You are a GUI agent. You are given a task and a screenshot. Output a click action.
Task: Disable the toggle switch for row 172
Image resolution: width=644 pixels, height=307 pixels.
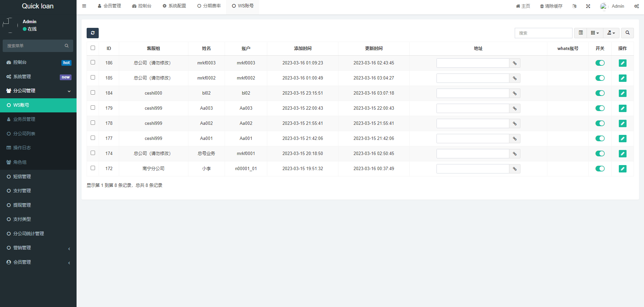[600, 169]
